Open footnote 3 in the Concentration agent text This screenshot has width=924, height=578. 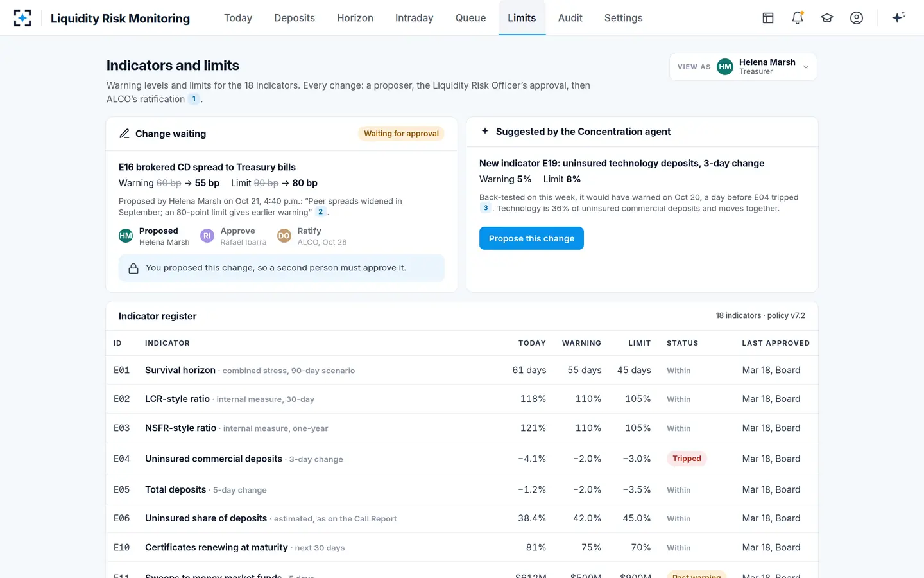pyautogui.click(x=486, y=208)
